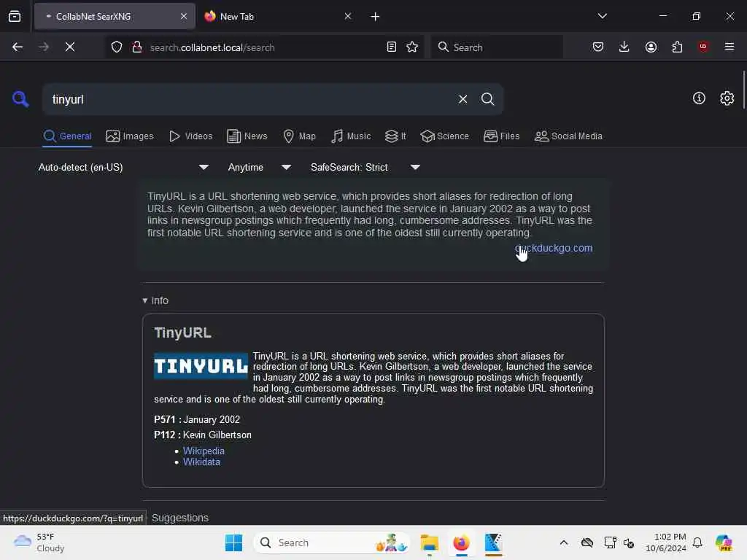Switch to Music search category

pyautogui.click(x=351, y=136)
